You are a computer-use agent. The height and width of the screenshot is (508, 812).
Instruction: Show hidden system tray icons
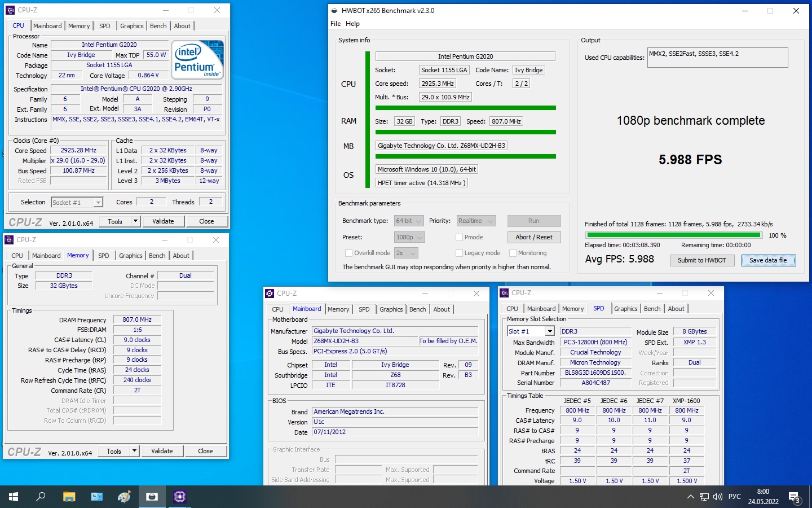[x=690, y=497]
